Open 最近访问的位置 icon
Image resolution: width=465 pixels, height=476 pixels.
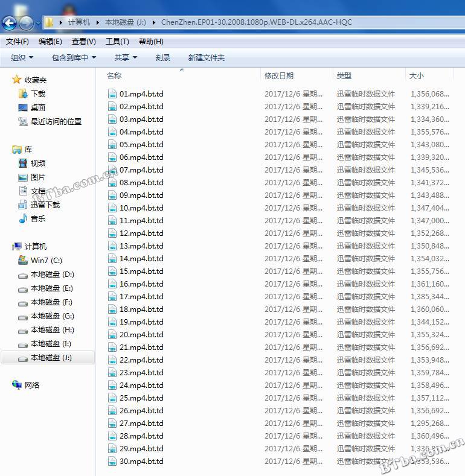click(x=23, y=121)
